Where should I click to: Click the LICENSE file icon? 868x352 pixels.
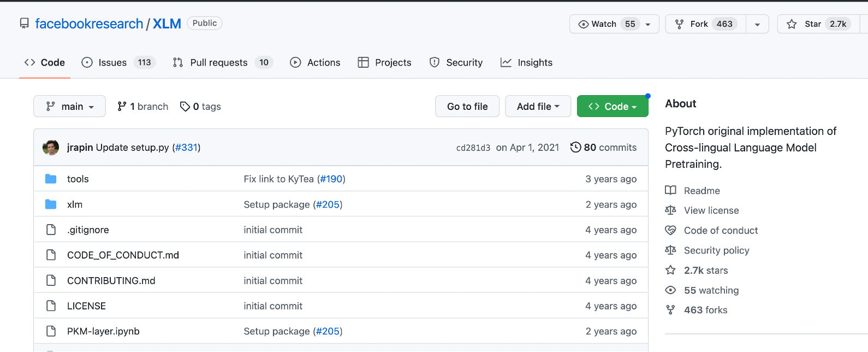[x=51, y=306]
